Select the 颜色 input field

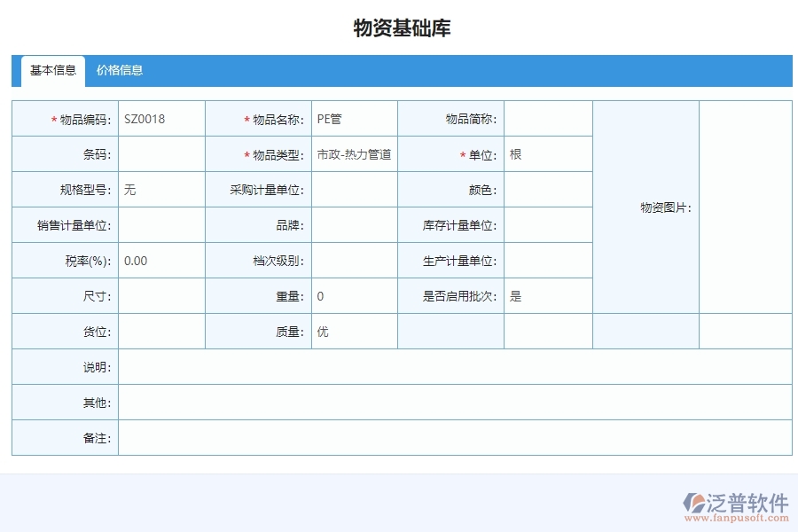[548, 189]
